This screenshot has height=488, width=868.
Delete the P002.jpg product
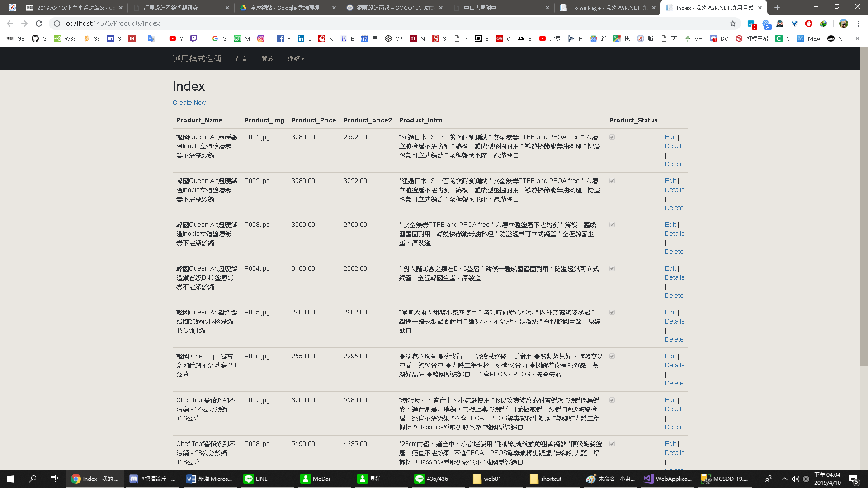[674, 208]
